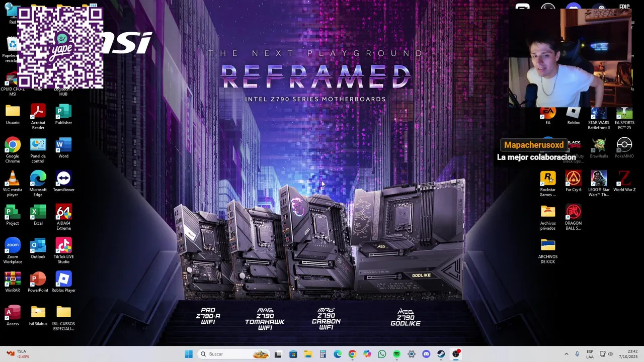Launch the PokeMMO desktop shortcut
The height and width of the screenshot is (362, 644).
click(624, 148)
